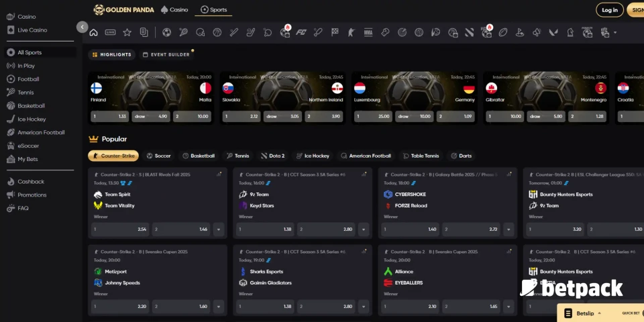Bet on Team Vitality at 1.46
Viewport: 644px width, 322px height.
click(x=181, y=229)
